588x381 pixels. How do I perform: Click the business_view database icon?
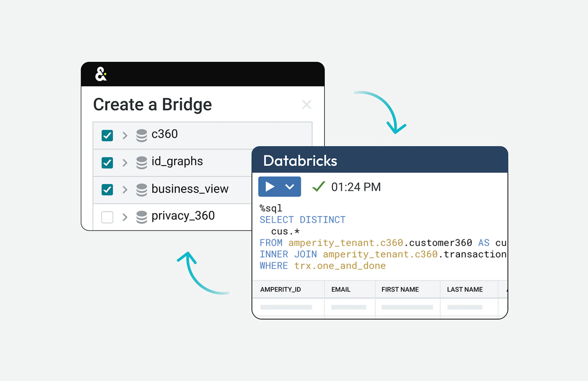[141, 190]
